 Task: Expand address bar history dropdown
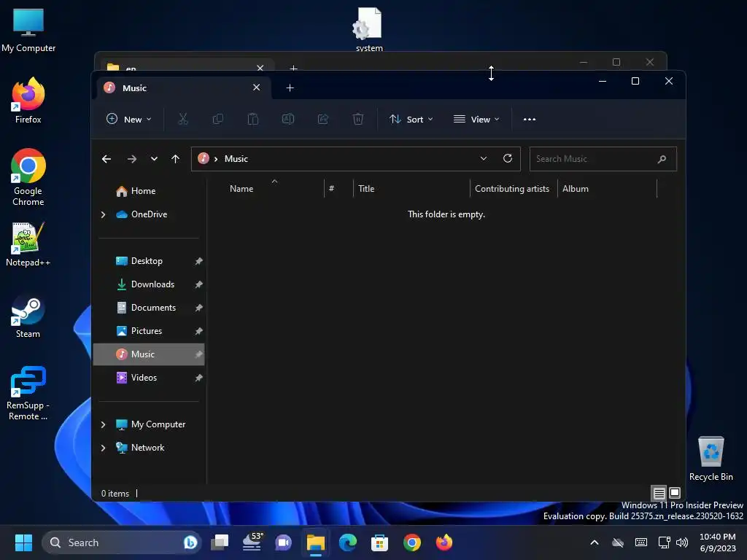coord(484,158)
